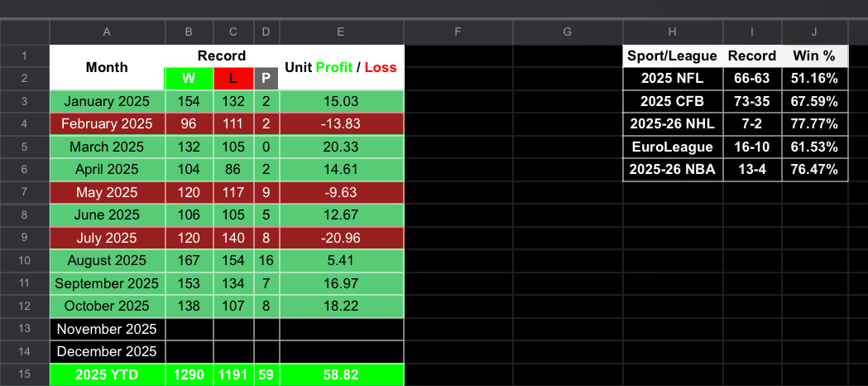Click the YTD profit total 58.82
This screenshot has width=868, height=386.
[341, 374]
